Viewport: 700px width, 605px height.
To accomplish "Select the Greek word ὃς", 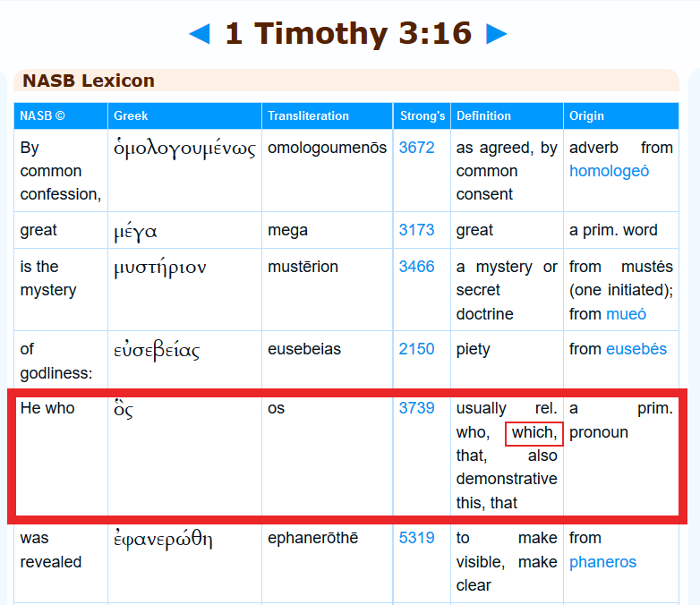I will pyautogui.click(x=124, y=409).
